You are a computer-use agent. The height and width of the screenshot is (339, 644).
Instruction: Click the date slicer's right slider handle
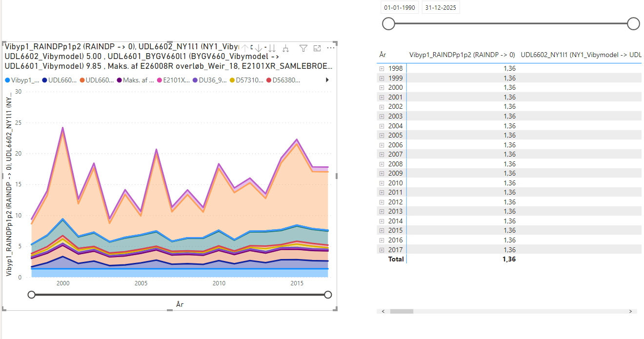[x=633, y=23]
